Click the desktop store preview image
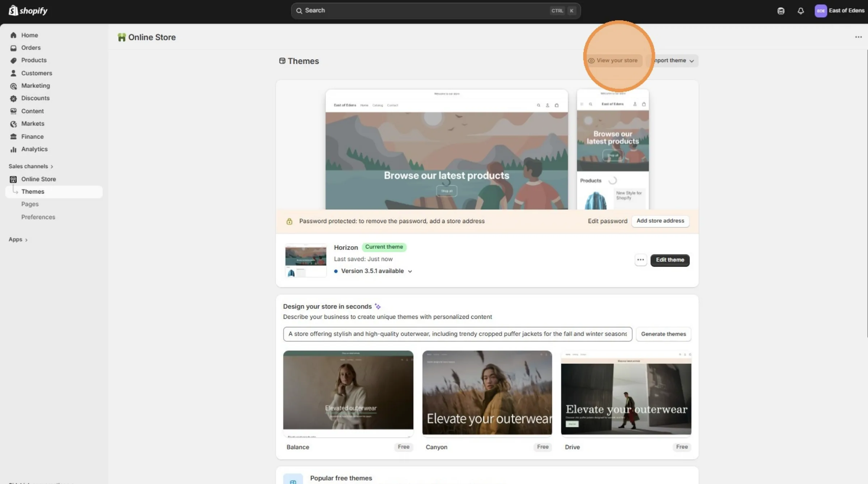 pos(447,149)
